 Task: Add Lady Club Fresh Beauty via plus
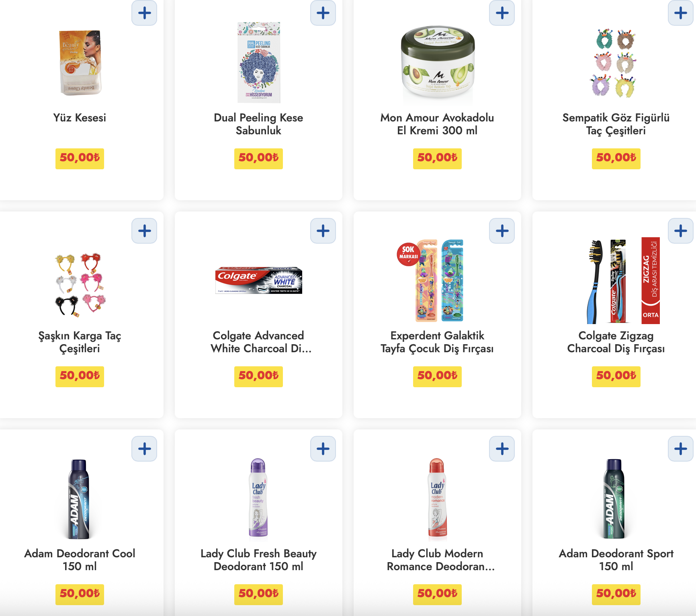[323, 449]
